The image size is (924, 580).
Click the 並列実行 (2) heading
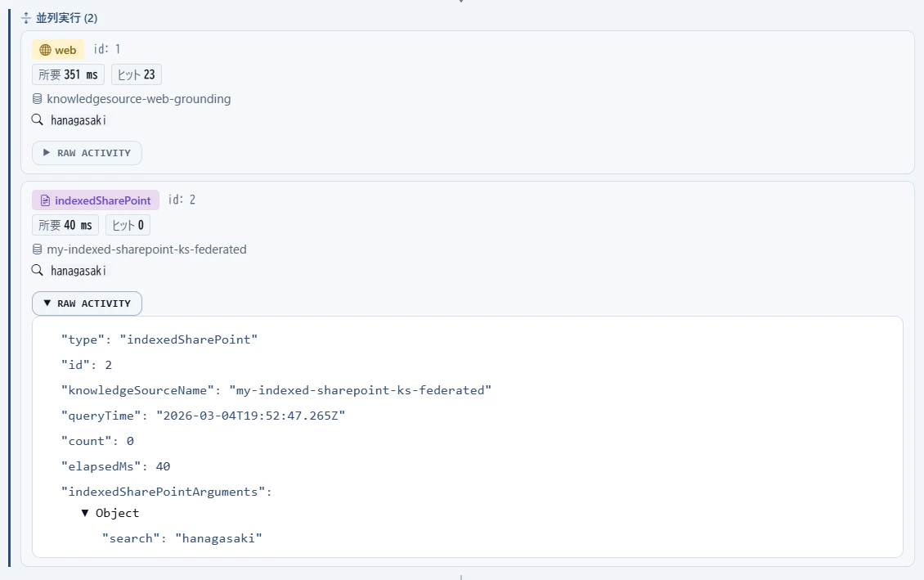tap(66, 18)
